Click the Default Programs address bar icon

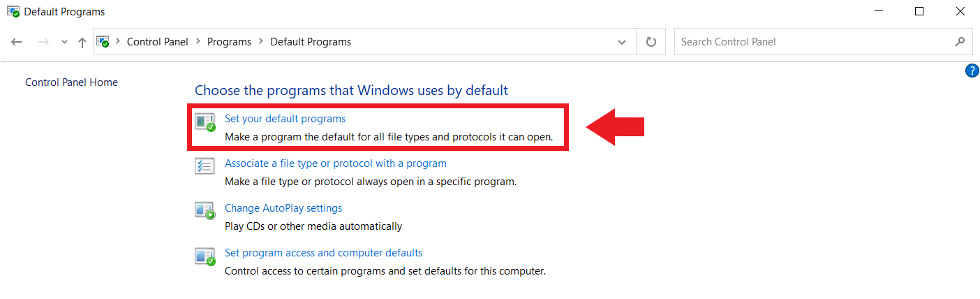pyautogui.click(x=103, y=42)
